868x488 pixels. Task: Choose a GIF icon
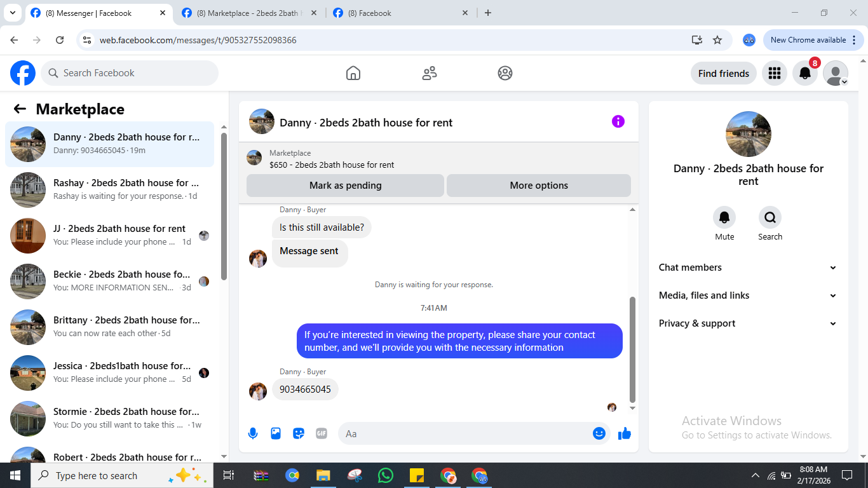tap(322, 433)
